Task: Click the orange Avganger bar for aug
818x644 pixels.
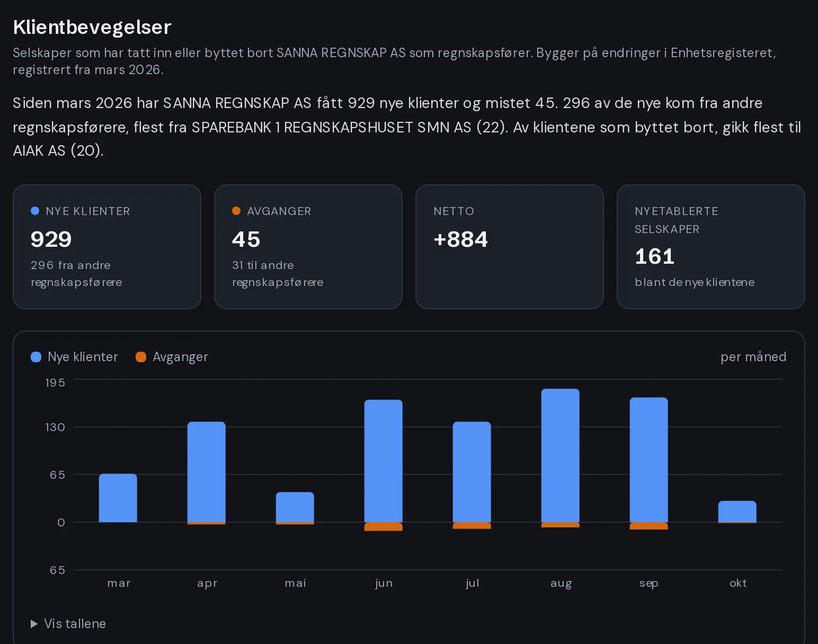Action: coord(561,525)
